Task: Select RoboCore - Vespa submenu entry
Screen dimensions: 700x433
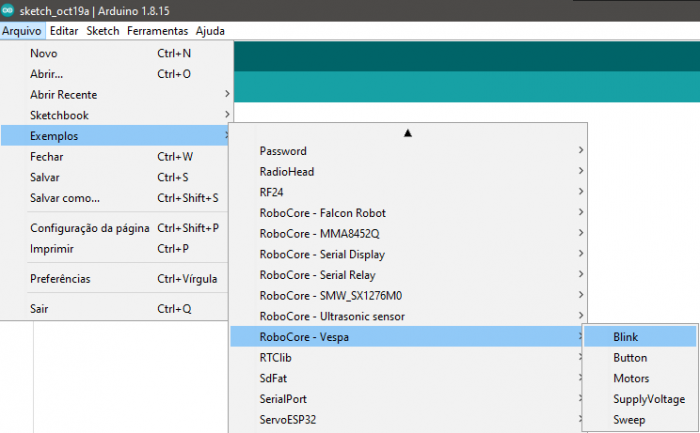Action: pyautogui.click(x=406, y=337)
